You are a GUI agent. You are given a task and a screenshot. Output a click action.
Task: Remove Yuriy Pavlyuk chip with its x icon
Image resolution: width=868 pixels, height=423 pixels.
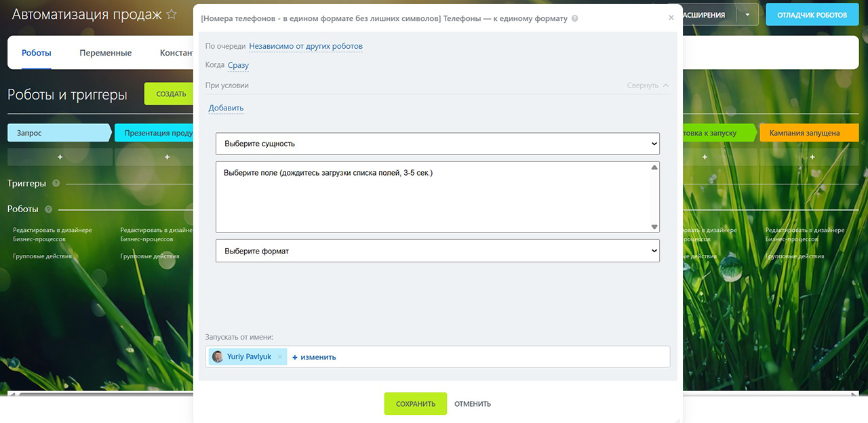(x=280, y=357)
